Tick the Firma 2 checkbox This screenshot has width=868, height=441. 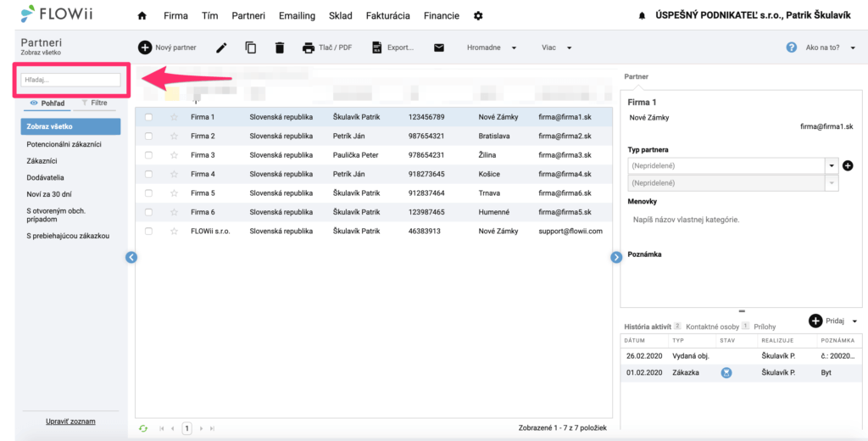coord(148,136)
